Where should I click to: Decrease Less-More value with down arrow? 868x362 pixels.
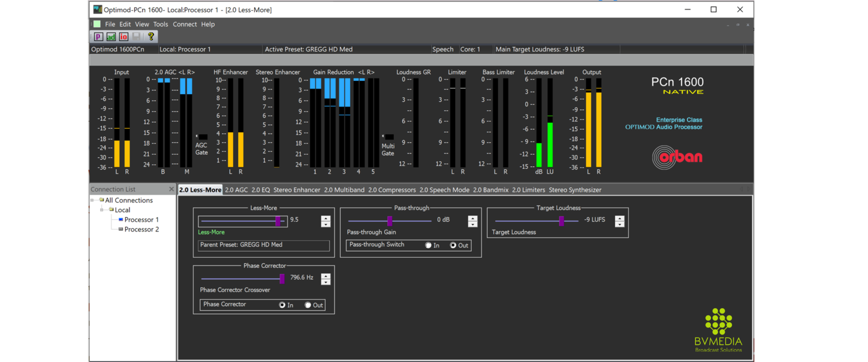325,224
